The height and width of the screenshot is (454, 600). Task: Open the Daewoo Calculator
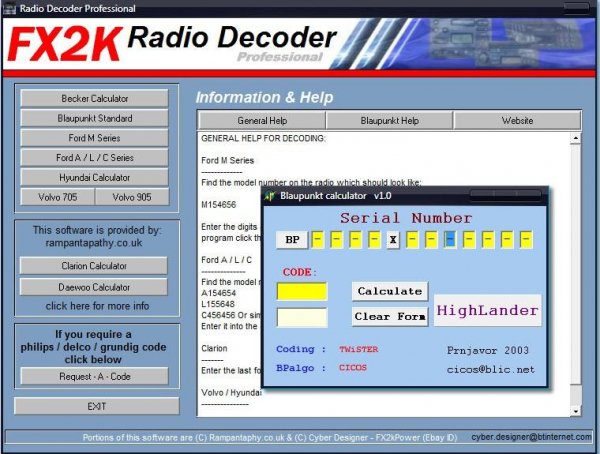click(x=94, y=287)
